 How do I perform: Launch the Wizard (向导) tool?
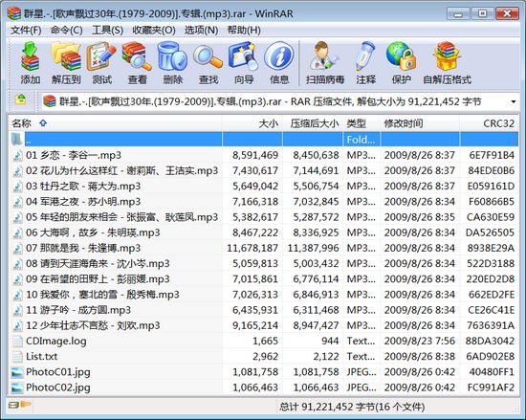click(244, 56)
